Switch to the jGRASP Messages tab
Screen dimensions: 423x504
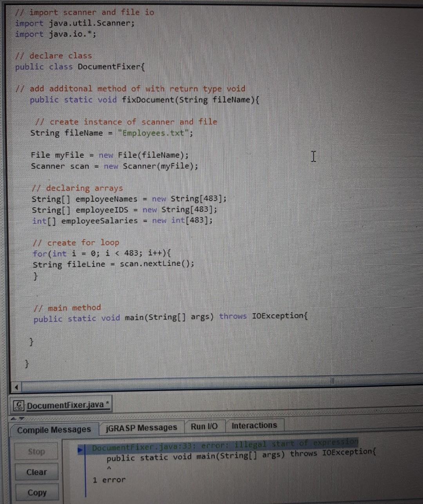click(x=142, y=426)
